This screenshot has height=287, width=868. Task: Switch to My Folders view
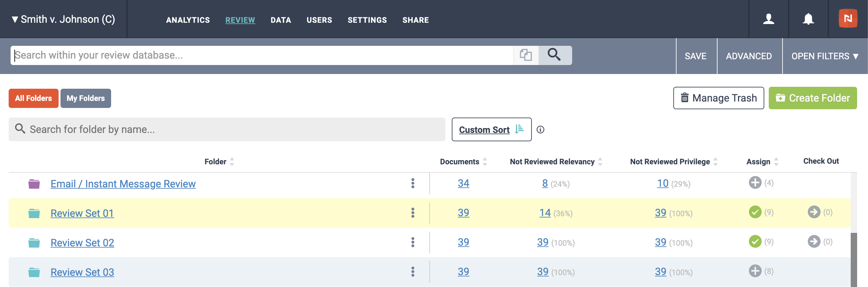pyautogui.click(x=85, y=98)
